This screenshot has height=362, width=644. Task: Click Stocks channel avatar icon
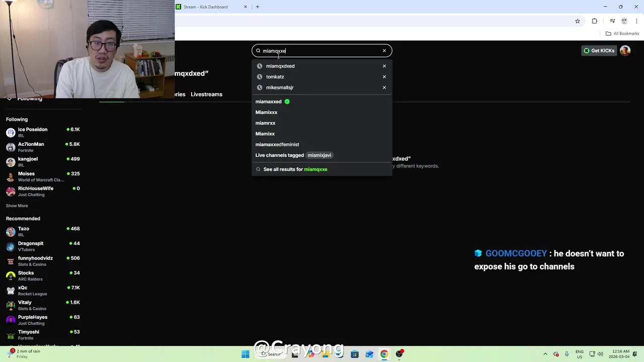pyautogui.click(x=11, y=276)
